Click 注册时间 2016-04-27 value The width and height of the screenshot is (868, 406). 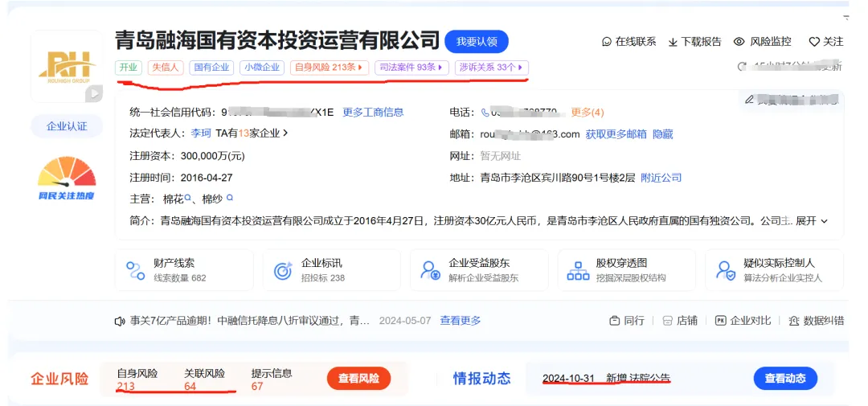coord(207,178)
